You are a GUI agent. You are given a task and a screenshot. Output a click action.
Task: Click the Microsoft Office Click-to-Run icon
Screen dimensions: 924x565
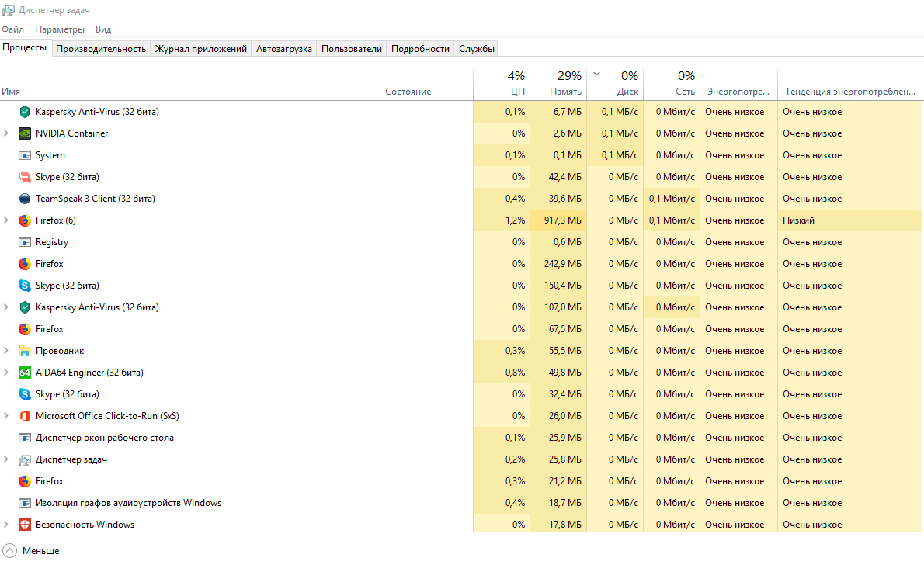(24, 416)
